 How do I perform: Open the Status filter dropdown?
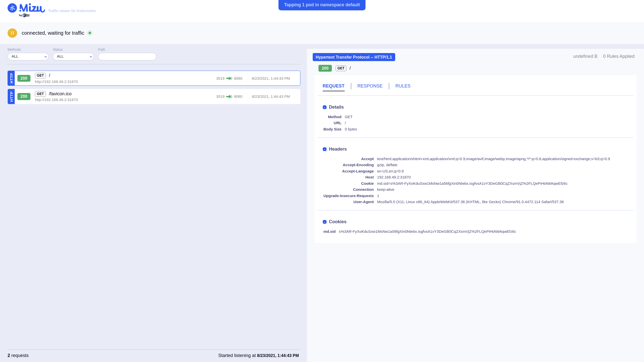point(73,57)
